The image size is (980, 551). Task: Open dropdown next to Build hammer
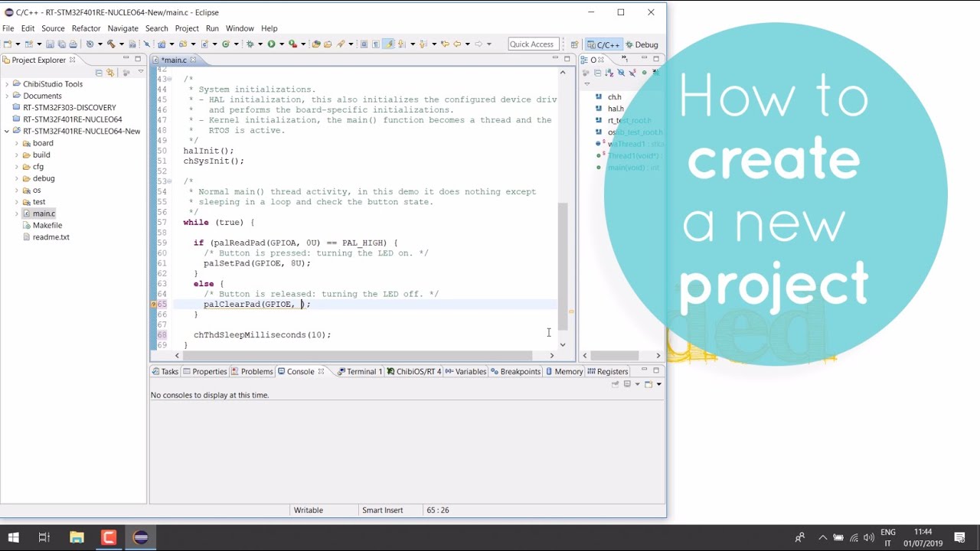point(121,44)
